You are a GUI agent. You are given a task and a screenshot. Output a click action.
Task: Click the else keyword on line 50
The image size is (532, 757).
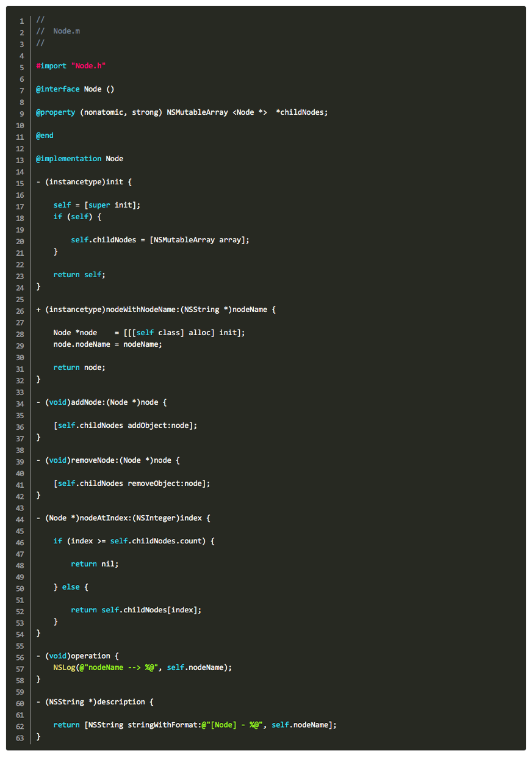pos(71,587)
